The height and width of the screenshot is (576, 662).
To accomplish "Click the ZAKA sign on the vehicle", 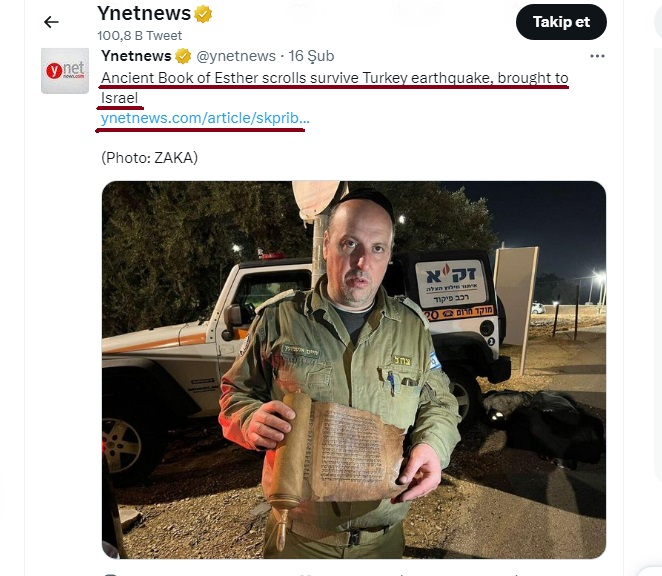I will 451,283.
